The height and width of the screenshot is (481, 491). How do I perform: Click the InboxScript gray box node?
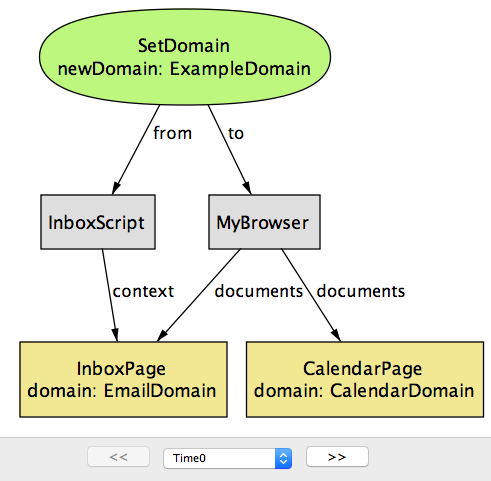tap(98, 222)
